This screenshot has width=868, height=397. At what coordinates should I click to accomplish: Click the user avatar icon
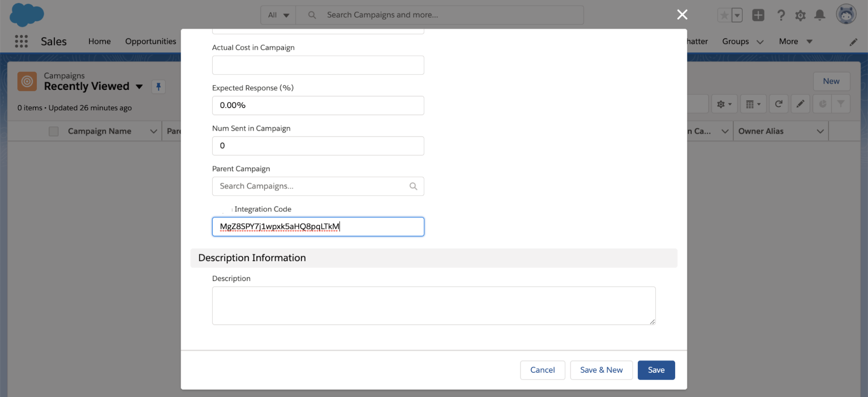coord(845,15)
